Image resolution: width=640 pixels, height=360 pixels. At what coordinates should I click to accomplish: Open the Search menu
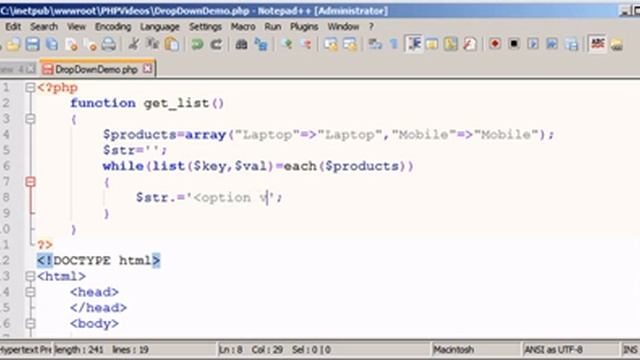click(44, 27)
